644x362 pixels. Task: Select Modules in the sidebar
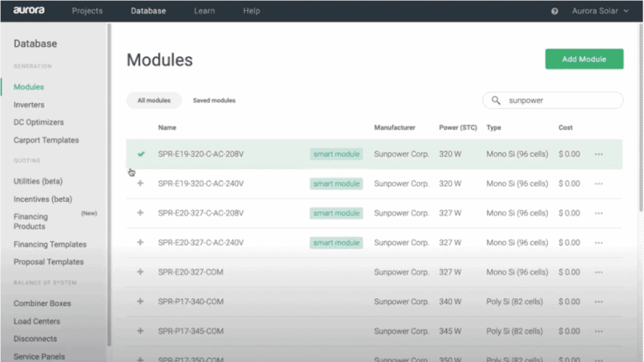coord(29,86)
